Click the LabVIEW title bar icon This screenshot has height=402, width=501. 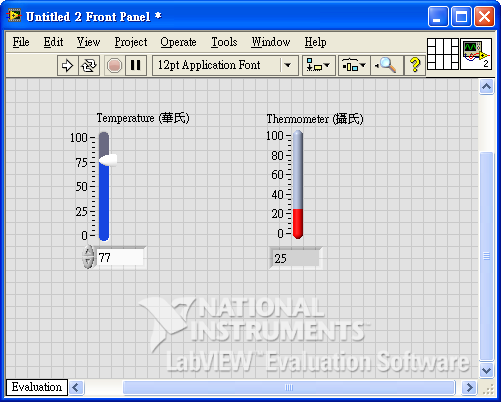click(14, 16)
